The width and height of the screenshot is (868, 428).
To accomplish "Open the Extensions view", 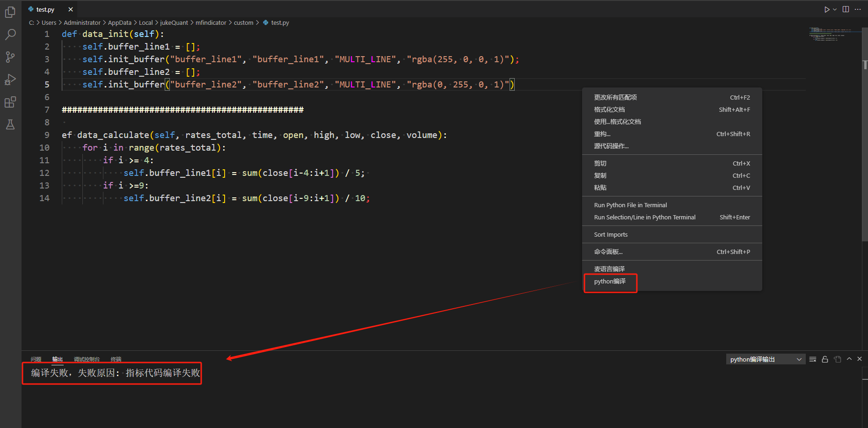I will point(10,102).
